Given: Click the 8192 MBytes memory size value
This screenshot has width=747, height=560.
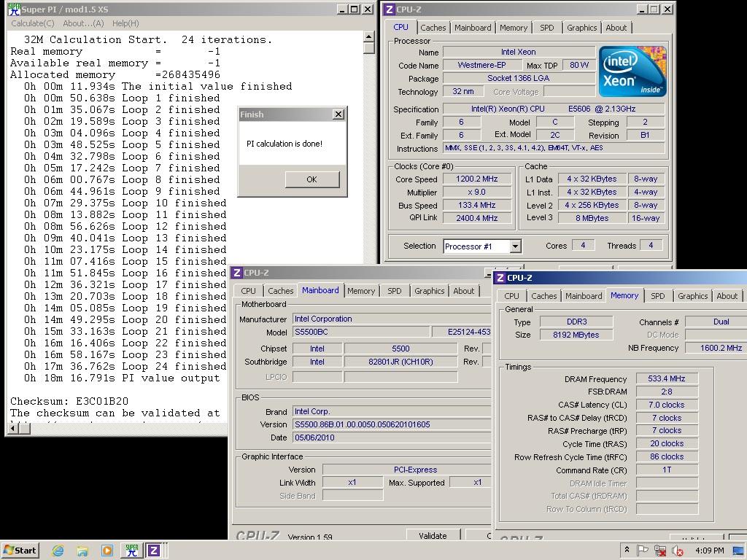Looking at the screenshot, I should pyautogui.click(x=576, y=335).
